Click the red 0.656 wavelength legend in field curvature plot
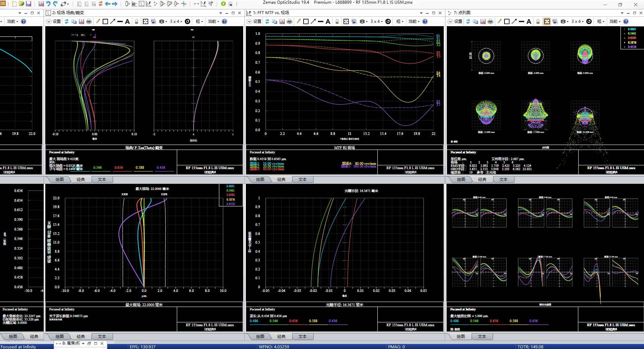This screenshot has height=349, width=644. point(119,167)
